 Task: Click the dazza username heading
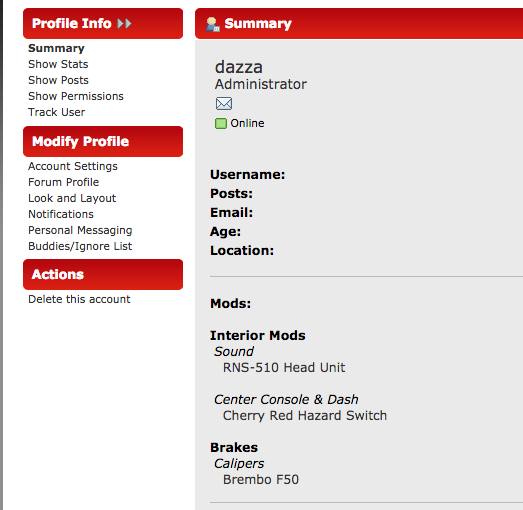point(238,67)
